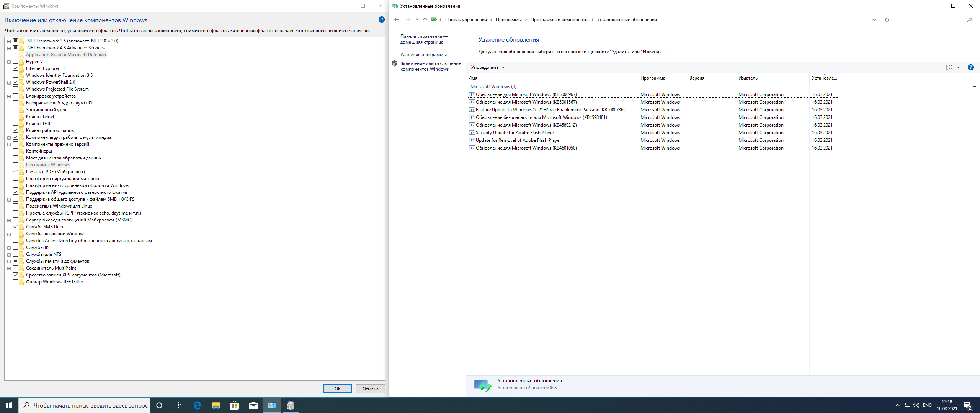The image size is (980, 413).
Task: Click Программы breadcrumb segment
Action: coord(508,20)
